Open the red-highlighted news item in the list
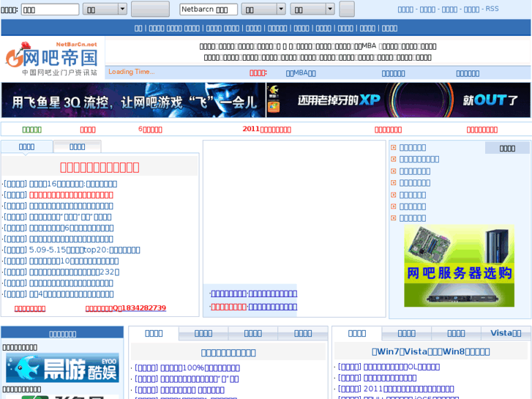532x399 pixels. click(71, 195)
